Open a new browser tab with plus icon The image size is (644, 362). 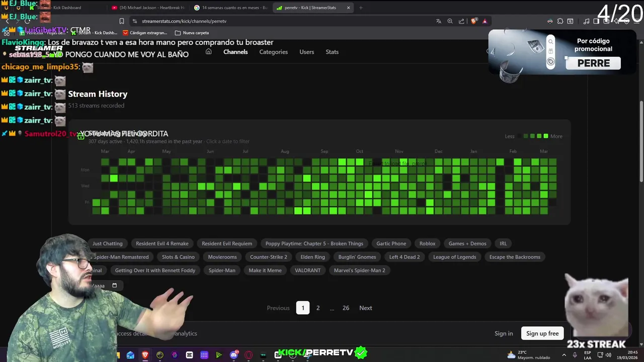[361, 8]
